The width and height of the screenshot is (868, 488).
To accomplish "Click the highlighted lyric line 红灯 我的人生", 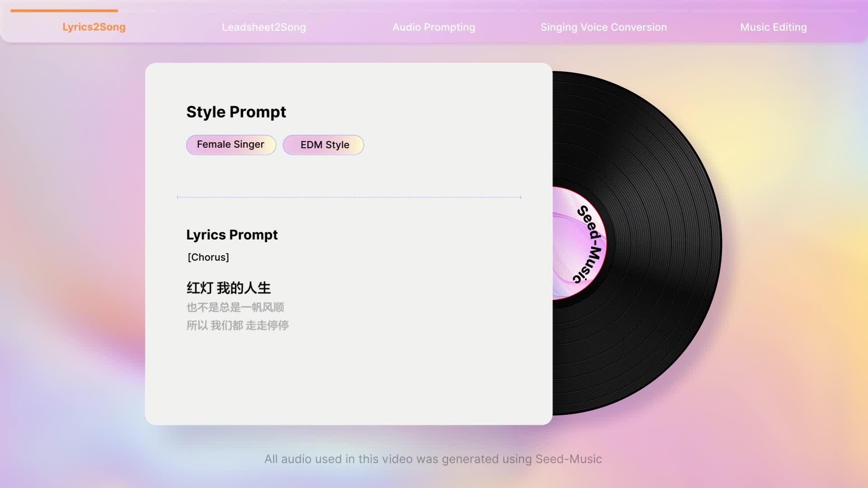I will [x=229, y=287].
